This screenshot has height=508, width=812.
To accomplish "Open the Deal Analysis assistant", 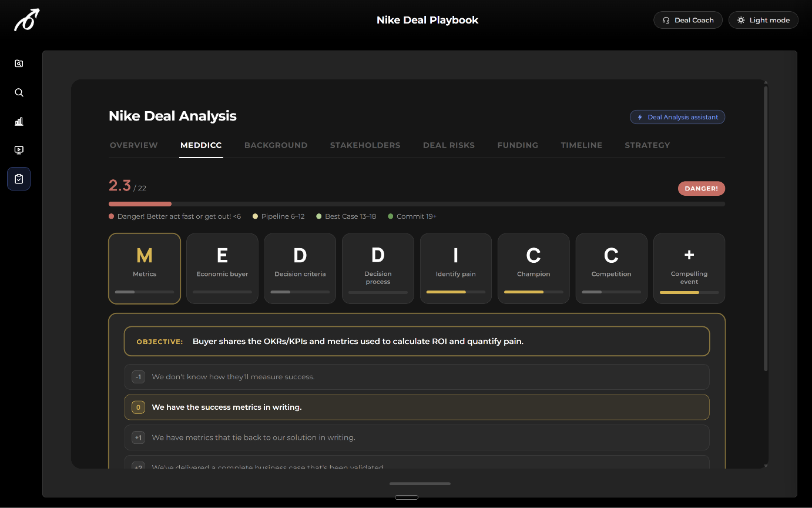I will tap(677, 117).
